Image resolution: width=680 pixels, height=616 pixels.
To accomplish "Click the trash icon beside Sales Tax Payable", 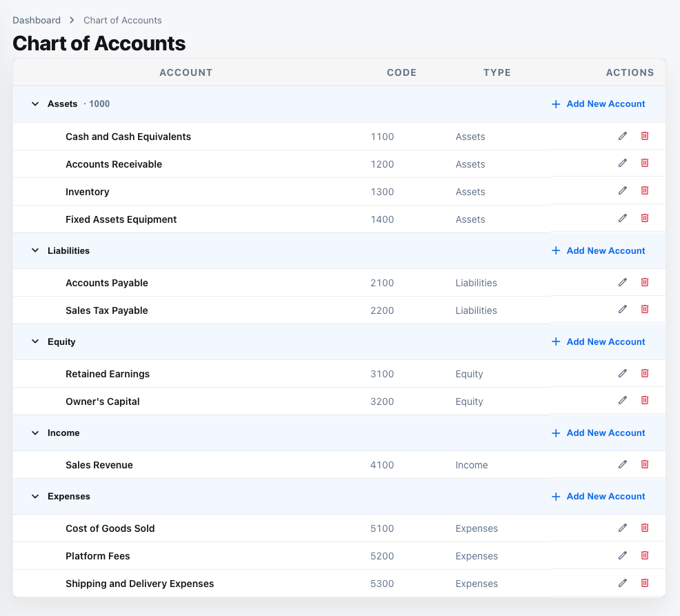I will pos(645,309).
